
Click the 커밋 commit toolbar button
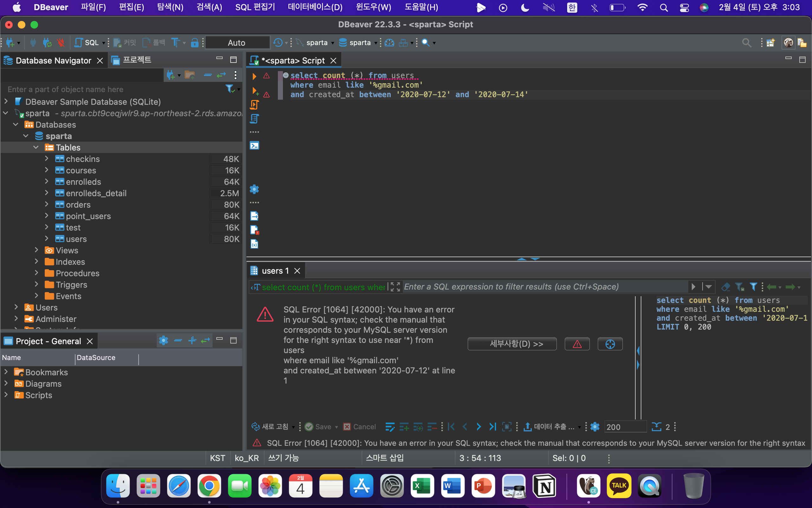124,43
